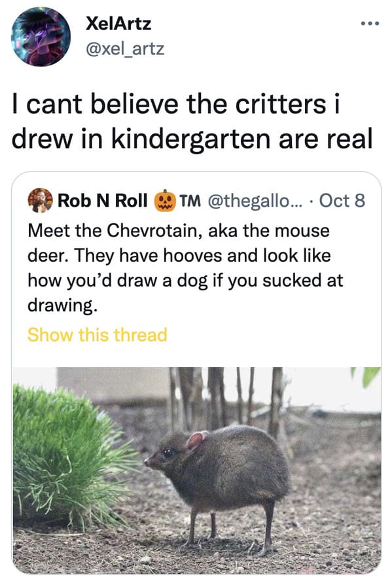The image size is (392, 583).
Task: Click the pumpkin emoji beside Rob N Roll
Action: click(165, 201)
